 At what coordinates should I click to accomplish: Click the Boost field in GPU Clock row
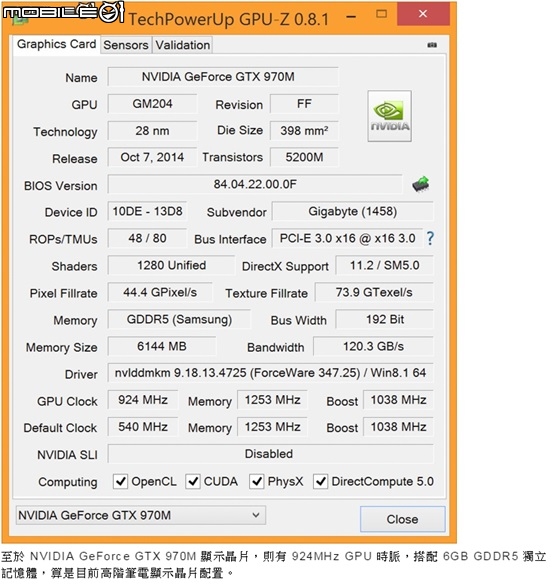click(398, 400)
